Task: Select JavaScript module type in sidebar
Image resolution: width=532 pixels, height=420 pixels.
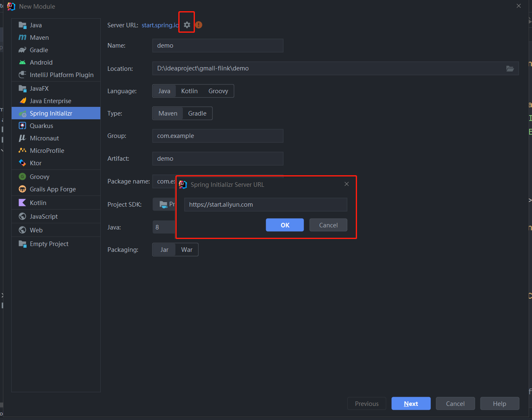Action: tap(56, 217)
